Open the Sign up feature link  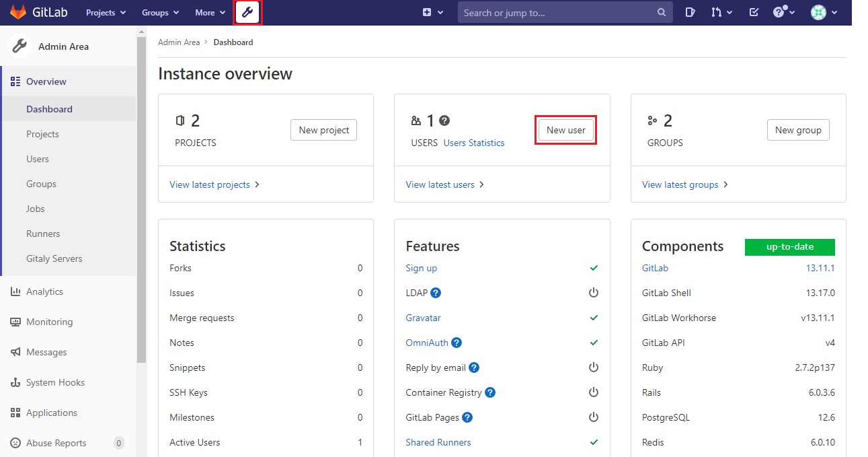tap(422, 268)
